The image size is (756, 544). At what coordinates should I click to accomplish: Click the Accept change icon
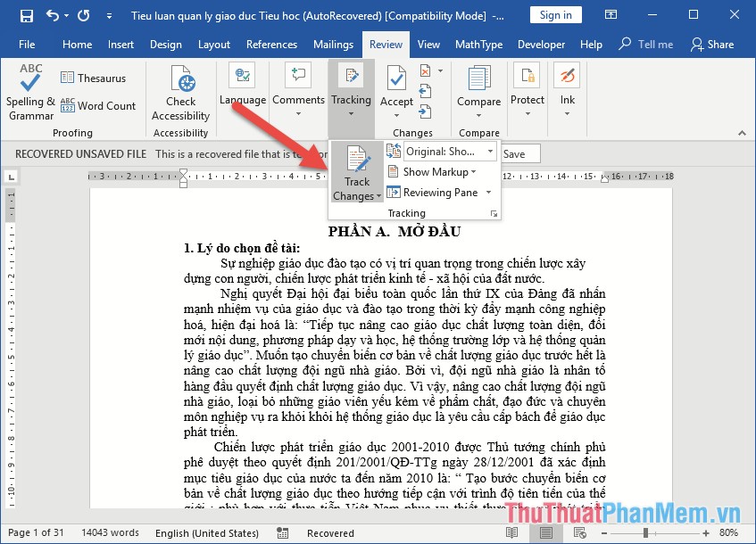click(x=396, y=80)
